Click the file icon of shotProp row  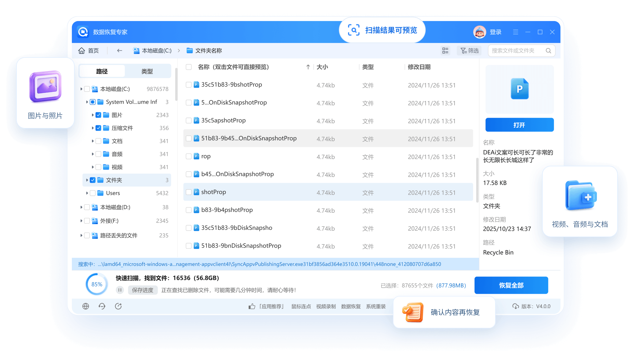[x=196, y=192]
